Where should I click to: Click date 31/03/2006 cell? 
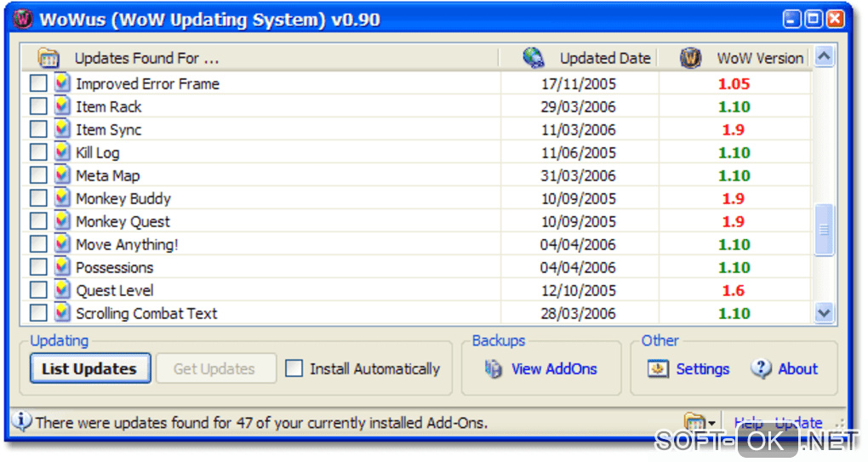click(x=579, y=175)
